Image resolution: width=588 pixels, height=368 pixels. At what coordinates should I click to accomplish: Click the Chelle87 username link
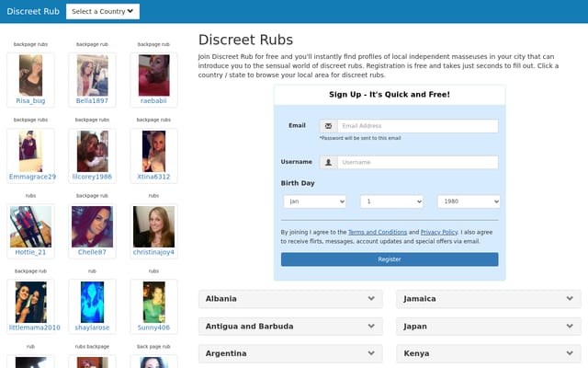click(92, 252)
